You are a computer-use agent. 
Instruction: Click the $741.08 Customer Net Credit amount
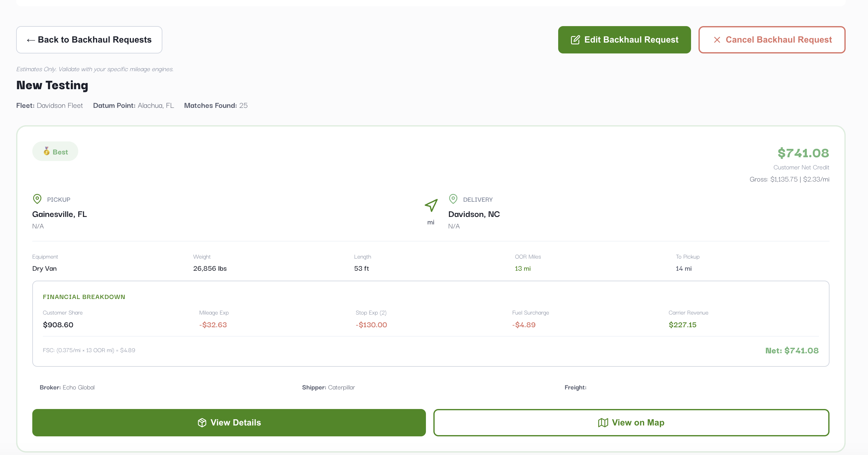[x=803, y=153]
